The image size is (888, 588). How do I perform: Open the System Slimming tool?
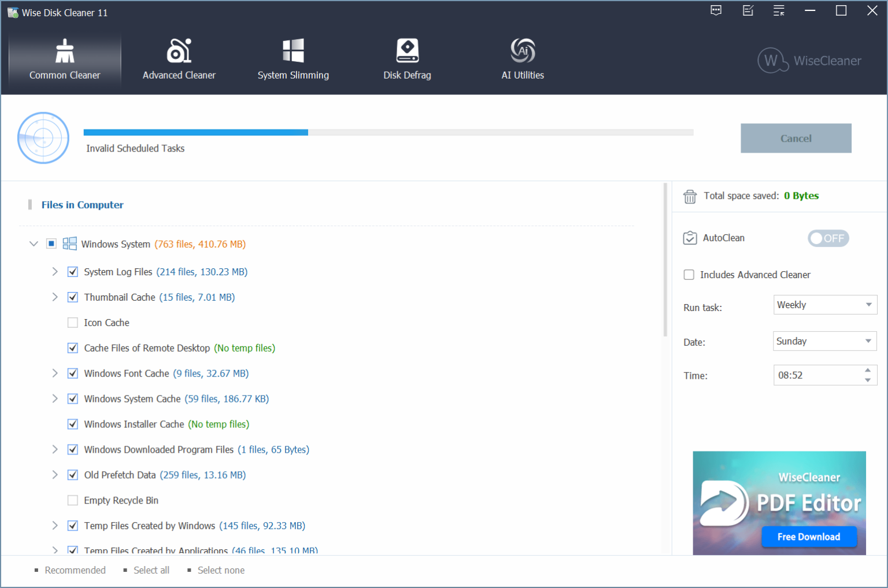pos(293,58)
